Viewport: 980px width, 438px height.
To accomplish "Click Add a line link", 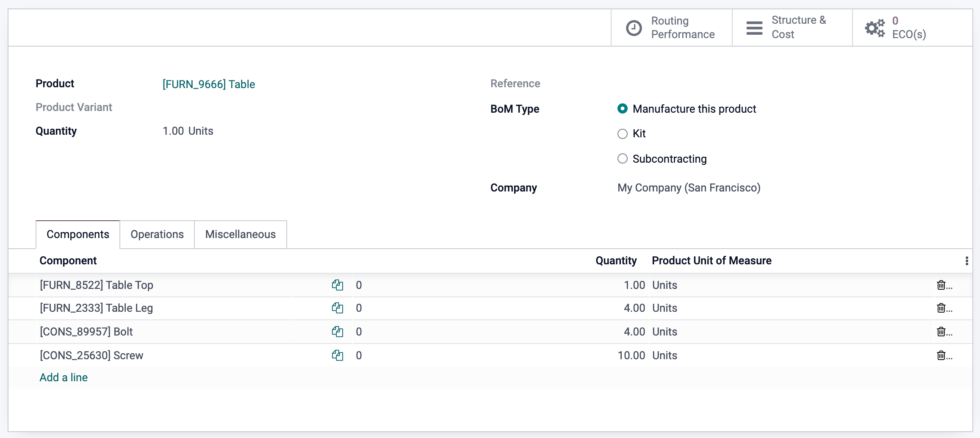I will tap(64, 377).
